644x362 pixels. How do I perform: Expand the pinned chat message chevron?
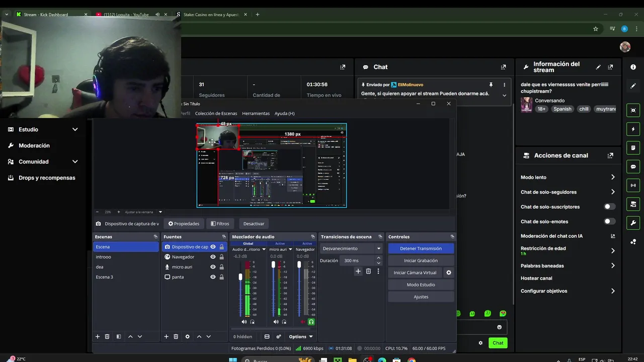504,95
